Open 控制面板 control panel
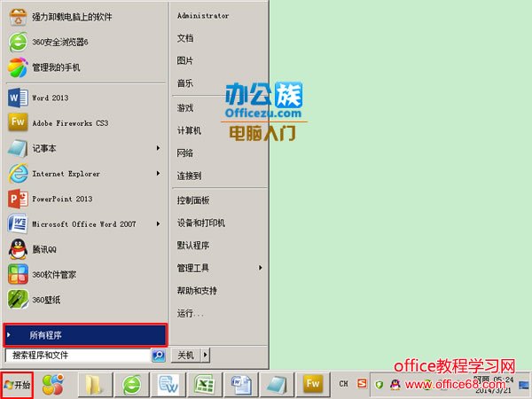The height and width of the screenshot is (399, 532). pyautogui.click(x=193, y=200)
